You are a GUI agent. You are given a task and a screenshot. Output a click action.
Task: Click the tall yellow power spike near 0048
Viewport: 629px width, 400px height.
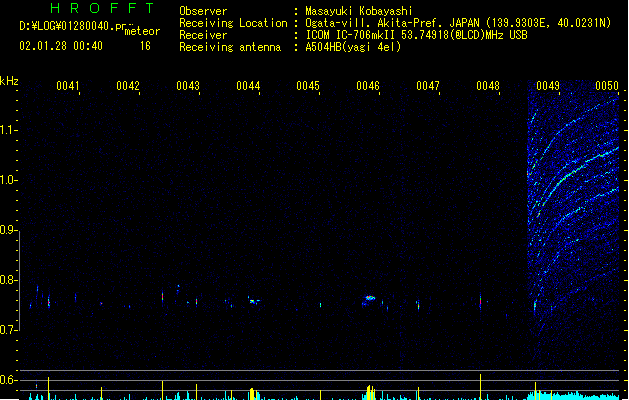click(480, 387)
